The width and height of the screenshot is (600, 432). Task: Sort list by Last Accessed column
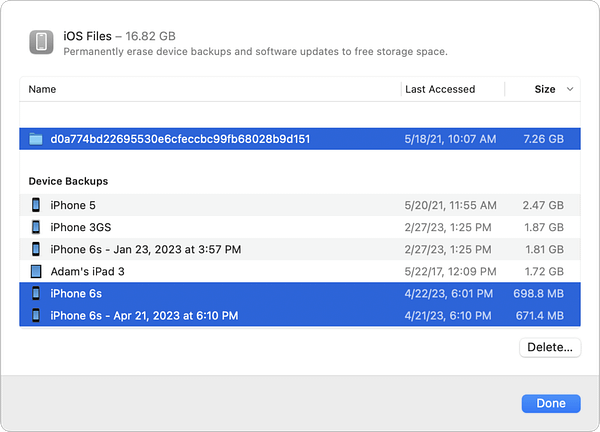440,89
